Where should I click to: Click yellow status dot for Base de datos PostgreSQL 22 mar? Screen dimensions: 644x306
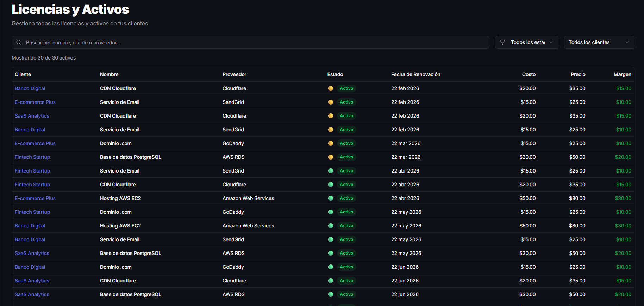330,157
